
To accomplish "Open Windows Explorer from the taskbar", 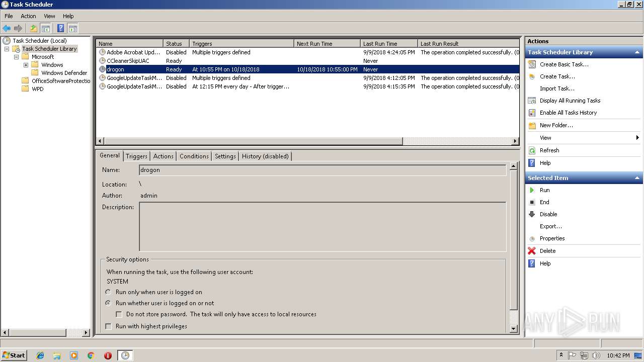I will coord(57,355).
